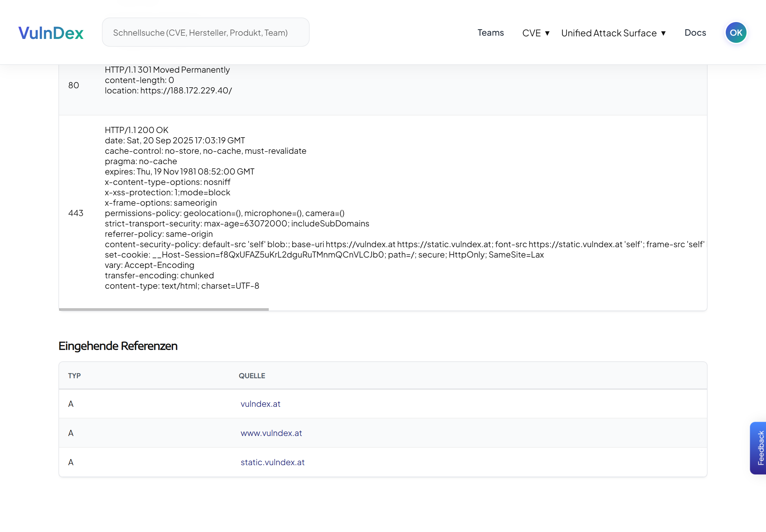Open the static.vulndex.at reference link
Screen dimensions: 766x532
tap(272, 462)
